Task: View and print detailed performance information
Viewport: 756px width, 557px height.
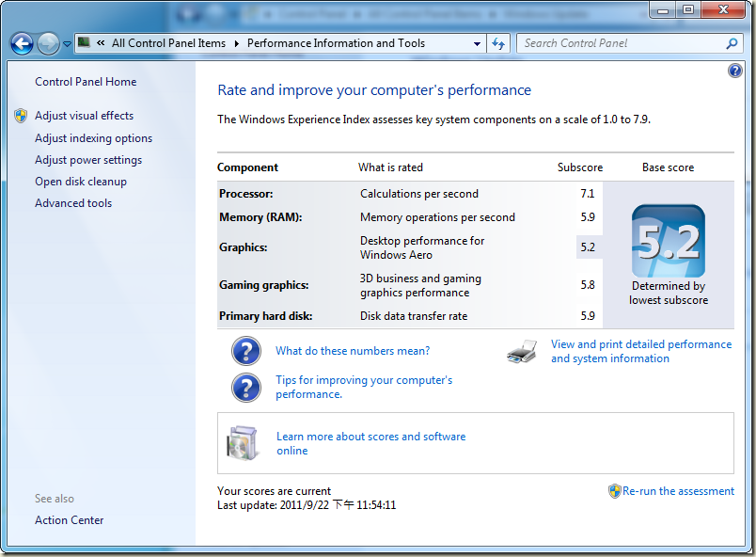Action: click(641, 351)
